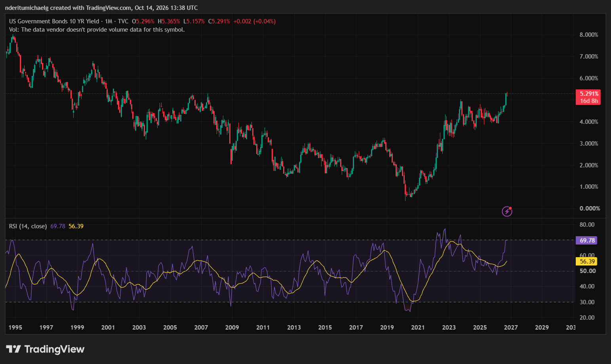Viewport: 611px width, 364px height.
Task: Click the US Government Bonds 10 YR Yield title
Action: click(x=55, y=21)
